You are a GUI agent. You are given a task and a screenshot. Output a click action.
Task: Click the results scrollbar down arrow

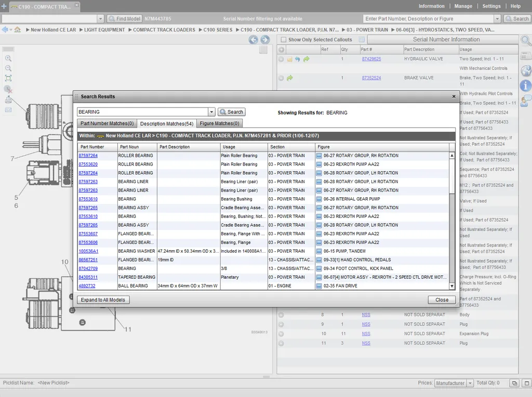point(452,286)
